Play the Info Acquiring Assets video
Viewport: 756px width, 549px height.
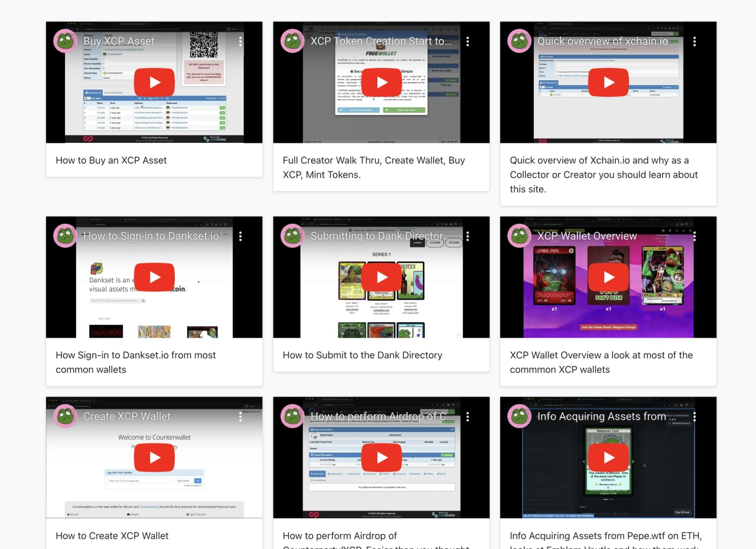(x=608, y=457)
